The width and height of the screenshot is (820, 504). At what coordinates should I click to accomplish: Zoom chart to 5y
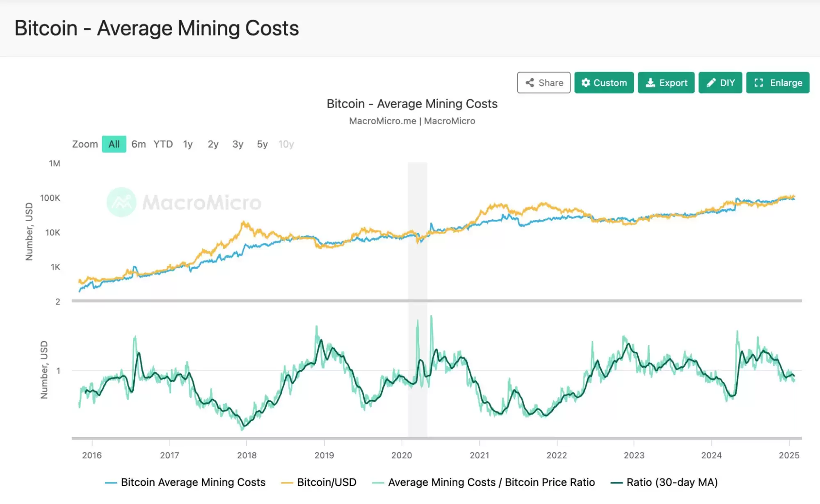[263, 144]
